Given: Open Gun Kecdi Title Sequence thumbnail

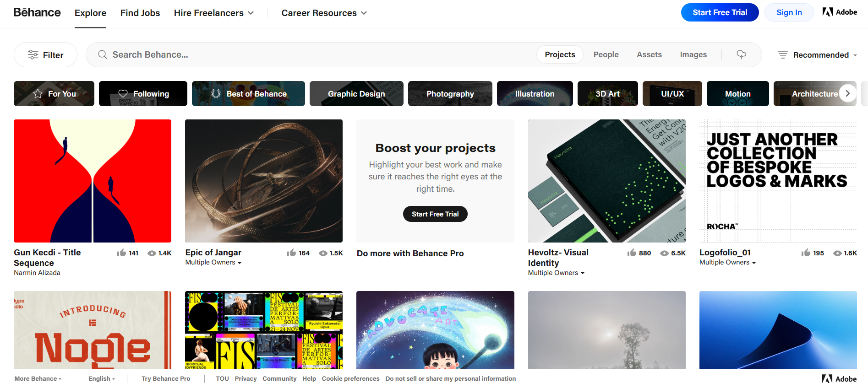Looking at the screenshot, I should click(x=93, y=181).
